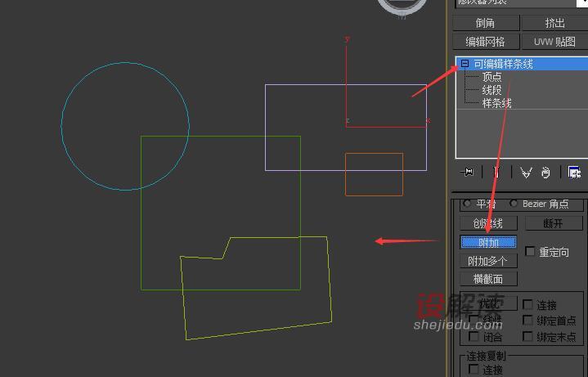Click the 倒角 modifier button

486,23
